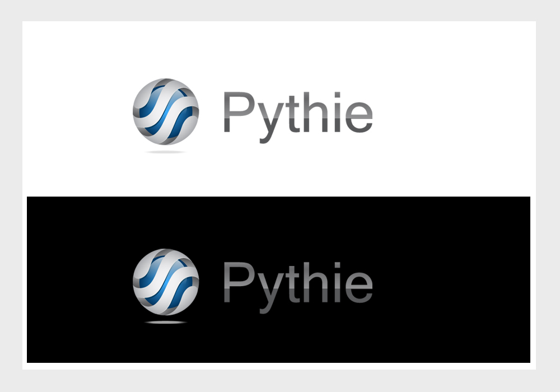Click the globe logo on black background
Screen dimensions: 560x392
coord(166,282)
